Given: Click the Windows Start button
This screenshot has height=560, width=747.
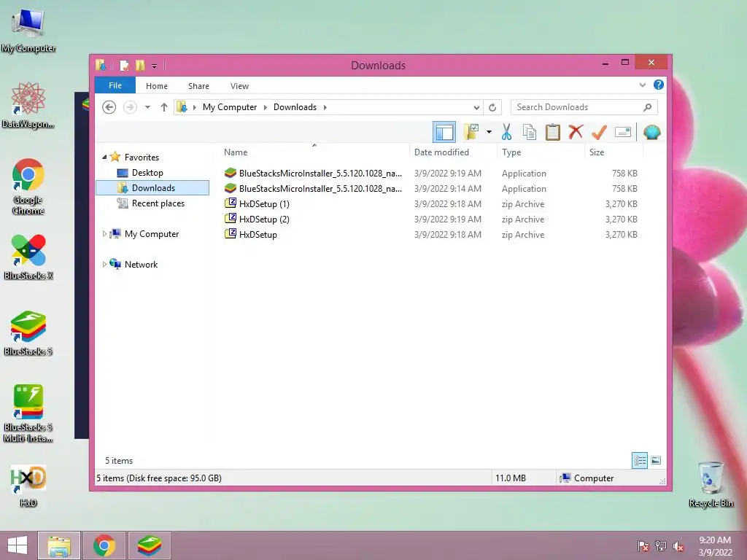Looking at the screenshot, I should 18,545.
